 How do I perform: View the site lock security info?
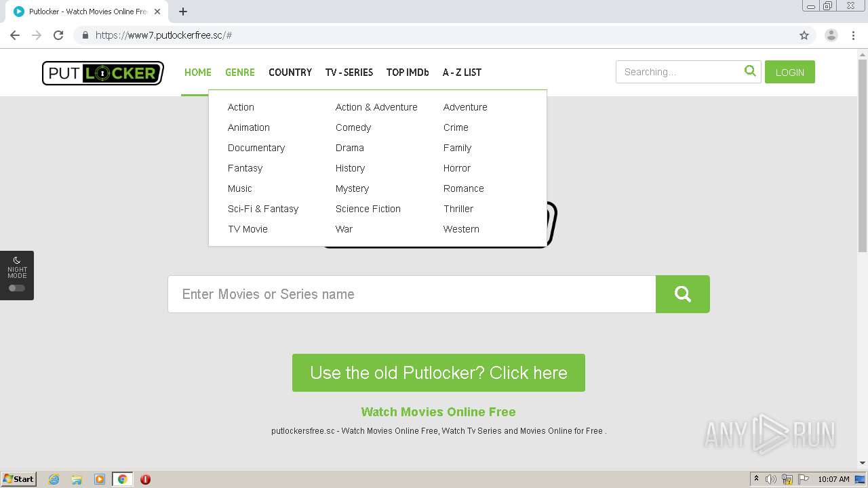pyautogui.click(x=85, y=35)
